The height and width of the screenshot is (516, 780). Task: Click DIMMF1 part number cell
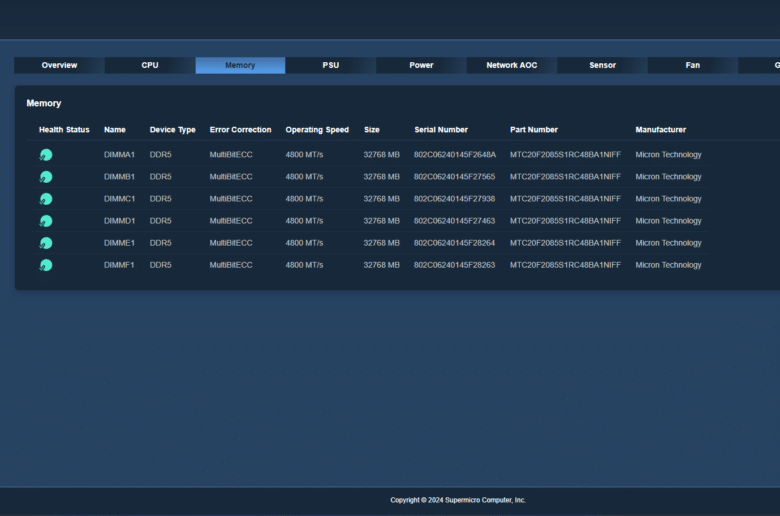point(566,265)
